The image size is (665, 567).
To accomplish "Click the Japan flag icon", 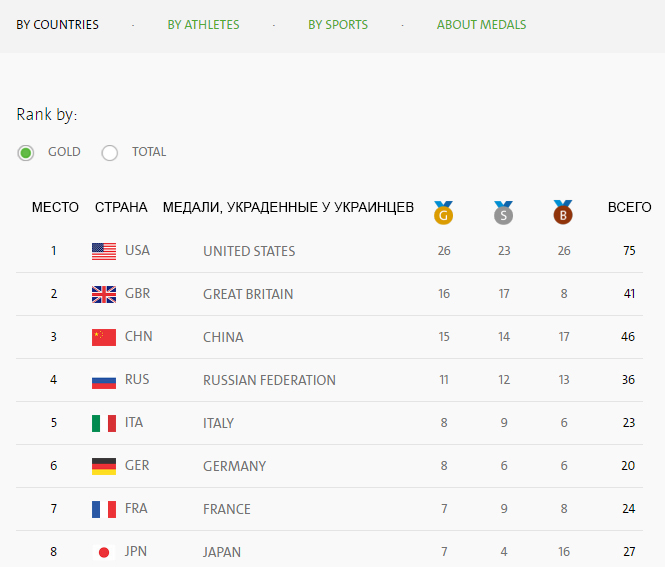I will tap(104, 552).
